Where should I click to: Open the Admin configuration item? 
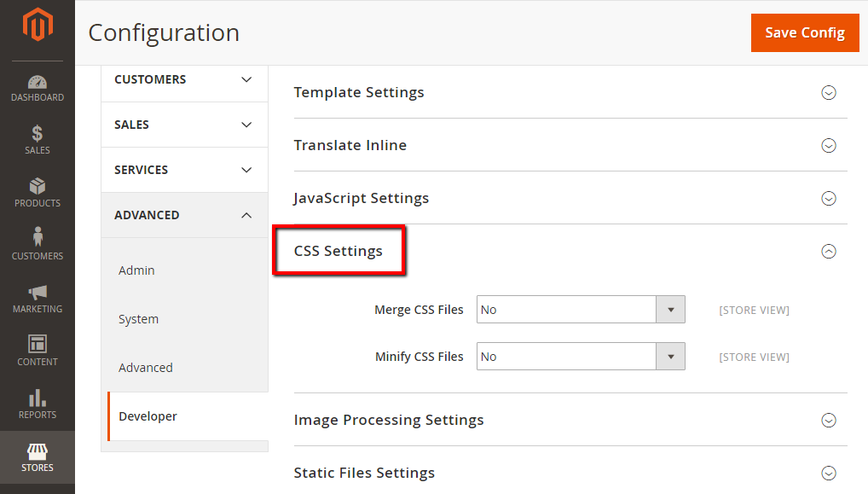tap(137, 270)
